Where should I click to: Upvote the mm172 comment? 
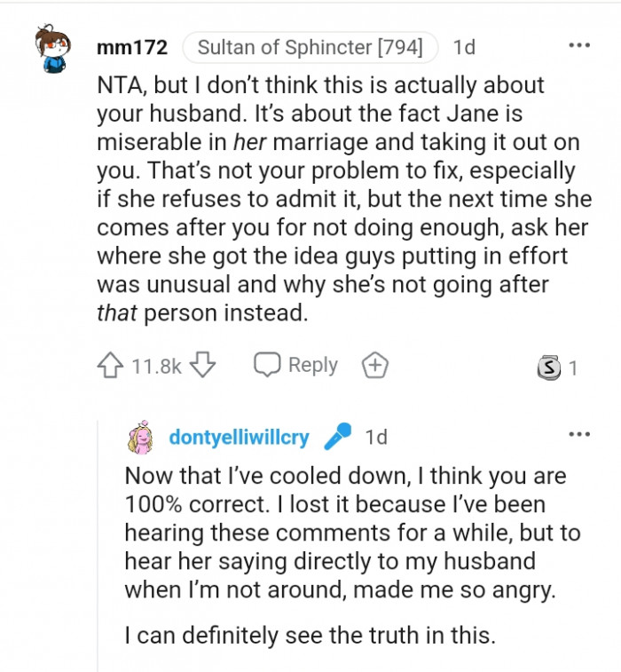coord(111,366)
